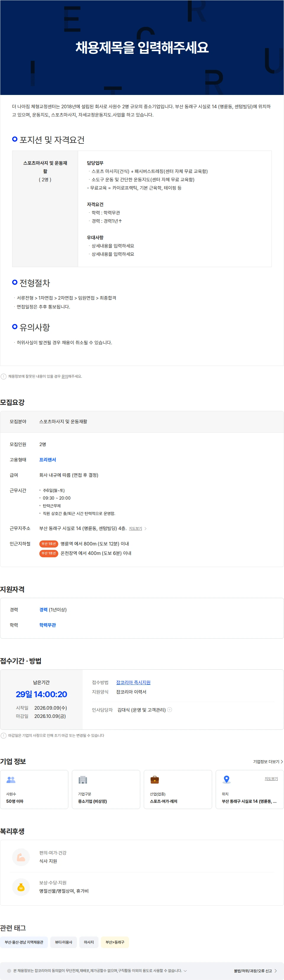Screen dimensions: 284x980
Task: Click the plus icon next to 김대식 contact
Action: pos(170,710)
